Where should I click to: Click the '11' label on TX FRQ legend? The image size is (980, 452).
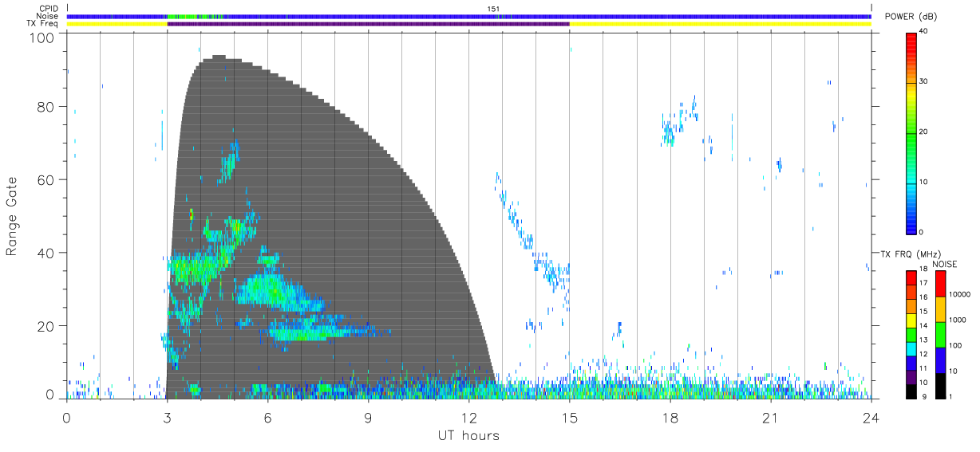click(923, 368)
